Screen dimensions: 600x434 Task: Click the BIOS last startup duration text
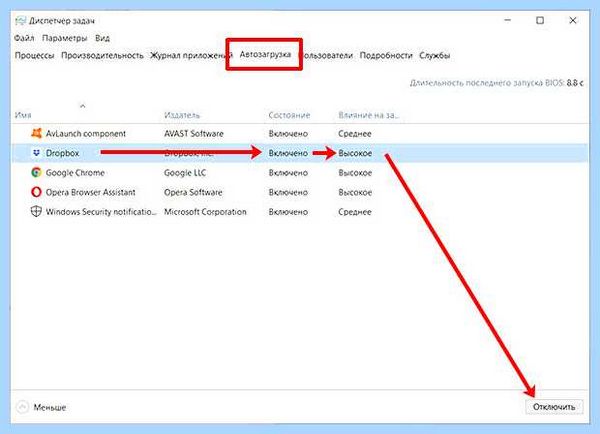click(496, 83)
